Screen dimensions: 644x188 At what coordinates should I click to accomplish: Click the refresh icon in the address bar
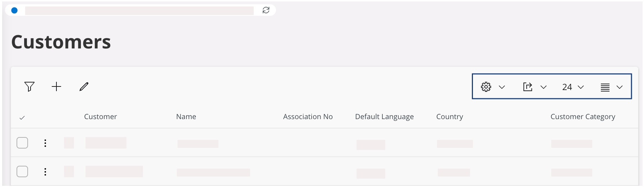(266, 10)
